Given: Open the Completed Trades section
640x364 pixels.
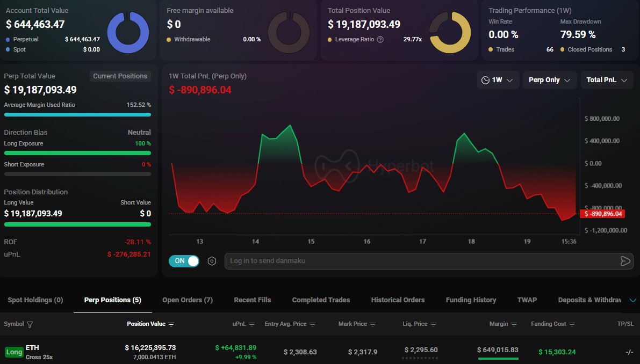Looking at the screenshot, I should (x=320, y=300).
